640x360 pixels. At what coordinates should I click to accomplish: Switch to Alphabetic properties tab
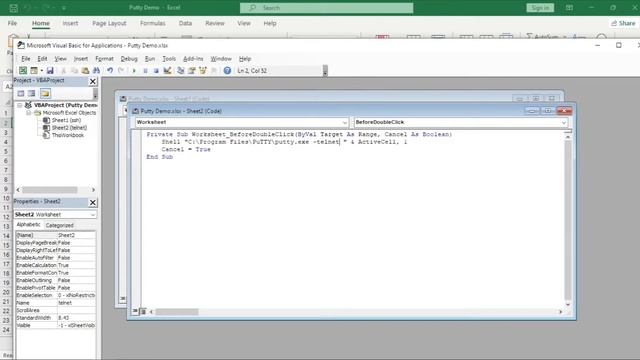tap(28, 225)
